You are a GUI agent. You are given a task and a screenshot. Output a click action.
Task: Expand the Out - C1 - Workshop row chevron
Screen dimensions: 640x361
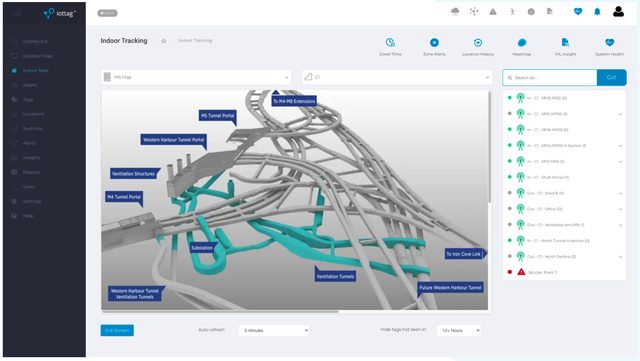[x=620, y=225]
